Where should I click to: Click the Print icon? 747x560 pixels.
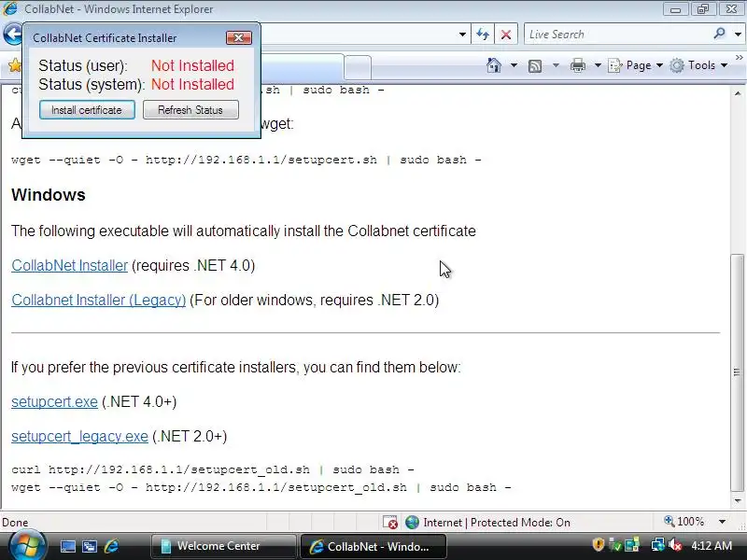coord(578,65)
